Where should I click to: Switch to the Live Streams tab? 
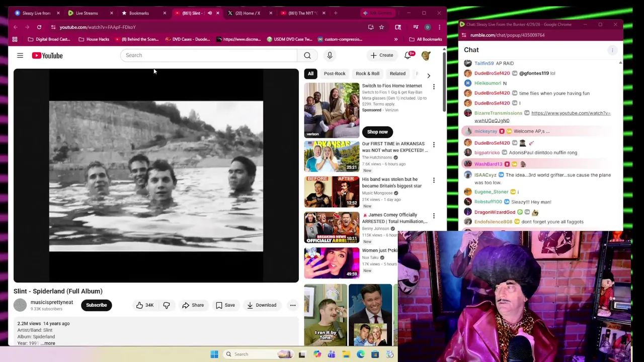click(x=90, y=13)
